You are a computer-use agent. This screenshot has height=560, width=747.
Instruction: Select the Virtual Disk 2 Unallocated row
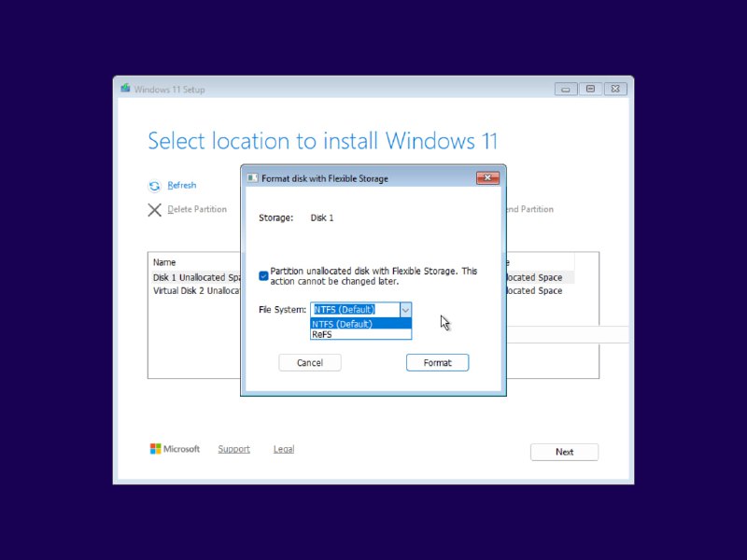pos(197,291)
